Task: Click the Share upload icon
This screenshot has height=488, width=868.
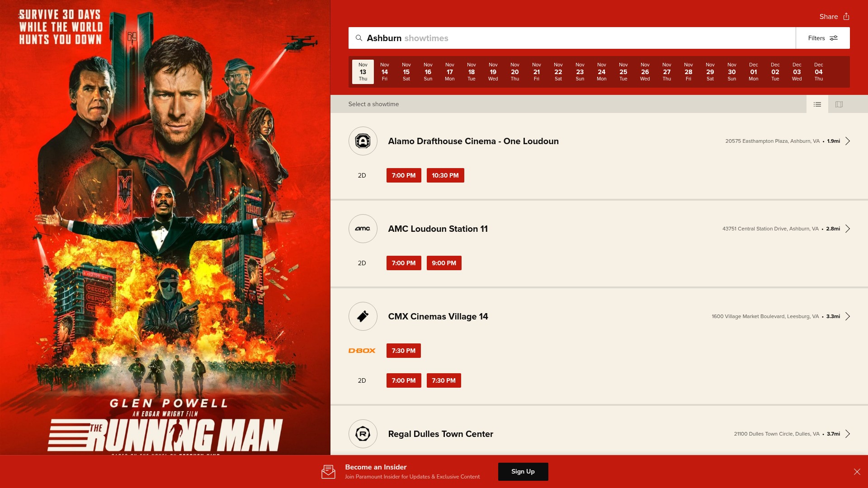Action: point(846,16)
